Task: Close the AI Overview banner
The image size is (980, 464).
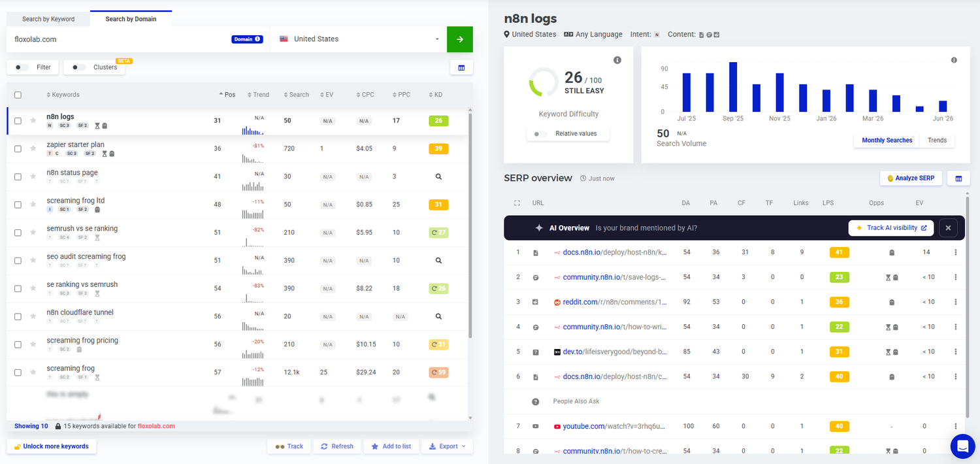Action: pos(948,228)
